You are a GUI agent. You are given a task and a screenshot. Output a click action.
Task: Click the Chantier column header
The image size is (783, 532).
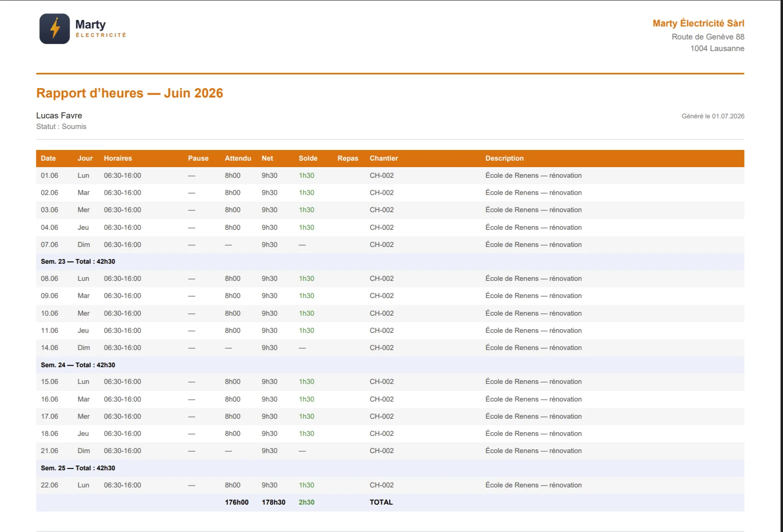[x=384, y=158]
